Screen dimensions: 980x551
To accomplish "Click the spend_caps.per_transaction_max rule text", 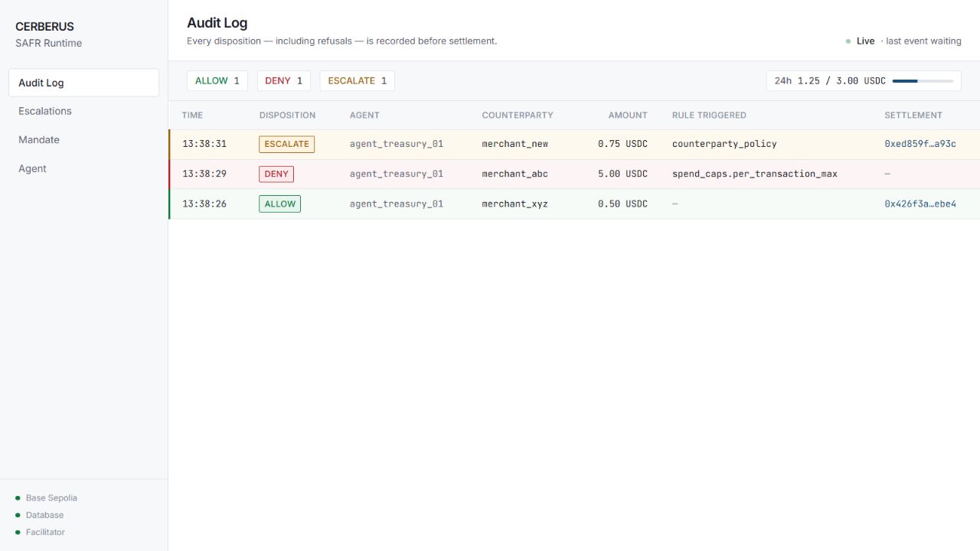I will 755,174.
